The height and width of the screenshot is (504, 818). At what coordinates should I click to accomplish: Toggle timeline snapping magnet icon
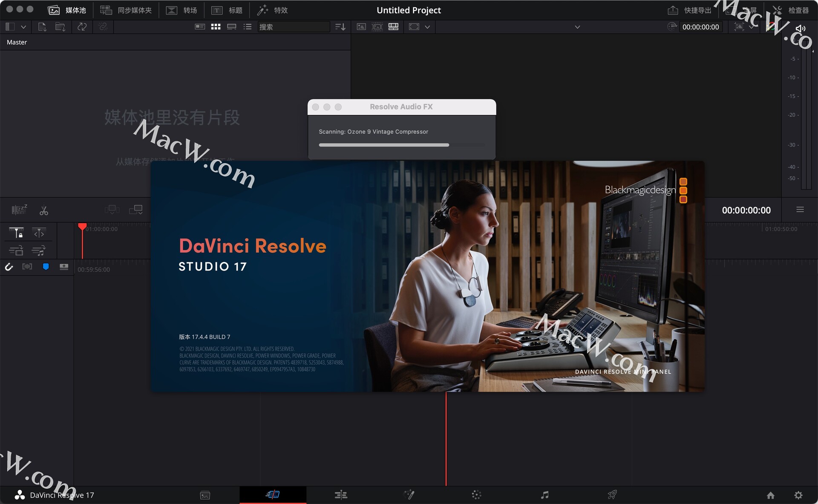pyautogui.click(x=9, y=267)
